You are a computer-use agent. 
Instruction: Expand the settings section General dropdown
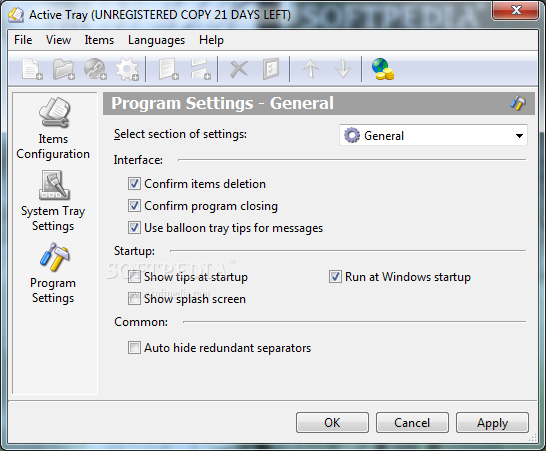pyautogui.click(x=433, y=135)
